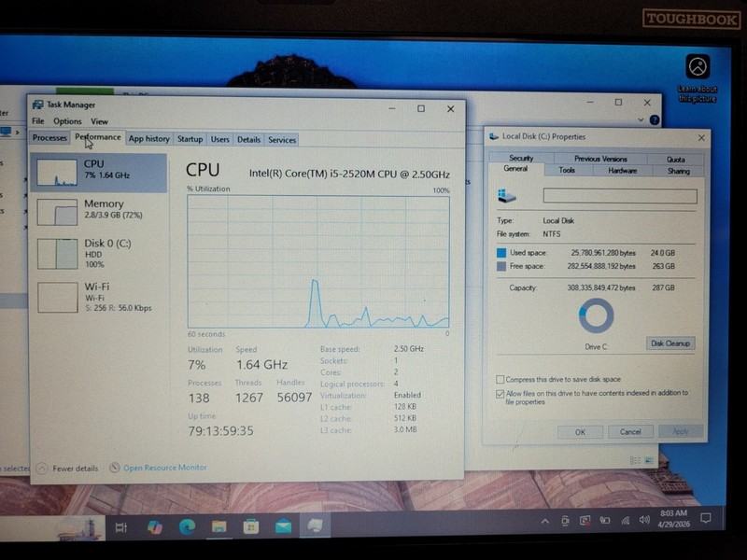Click the battery power tray icon

point(605,521)
